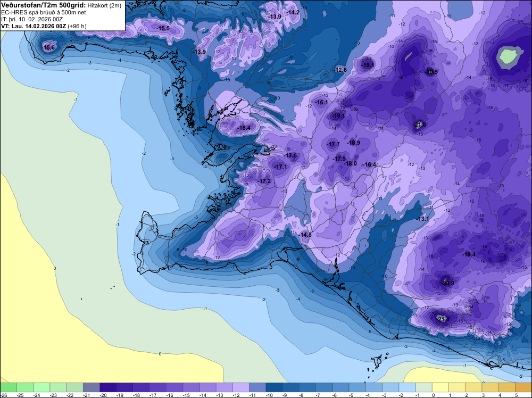This screenshot has height=398, width=532.
Task: Click the '-18.9' temperature label on map
Action: click(354, 143)
